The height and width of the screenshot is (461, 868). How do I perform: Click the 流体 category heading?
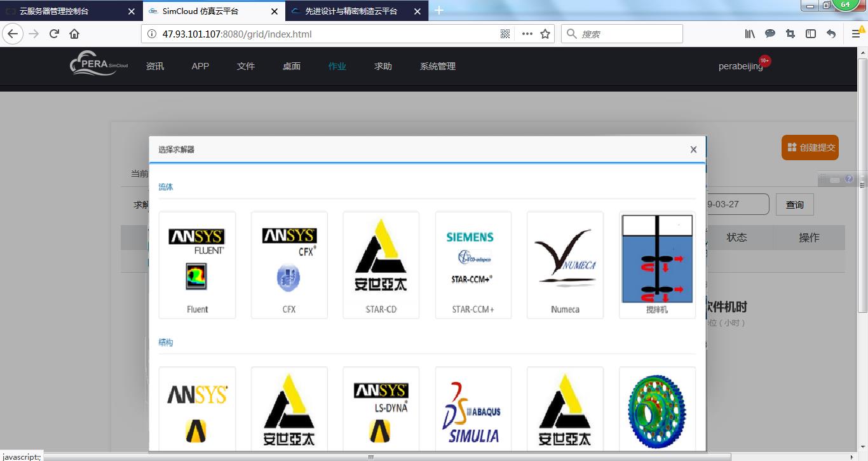[x=166, y=187]
